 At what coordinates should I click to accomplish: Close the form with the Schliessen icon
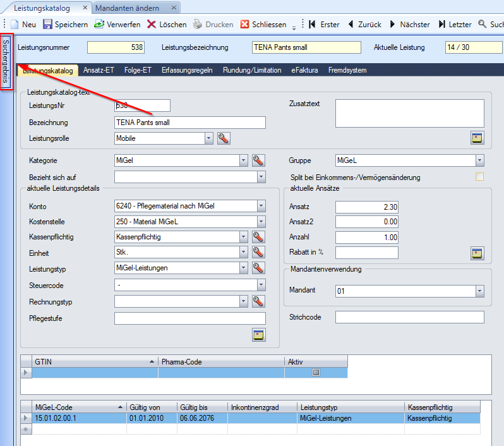coord(244,25)
